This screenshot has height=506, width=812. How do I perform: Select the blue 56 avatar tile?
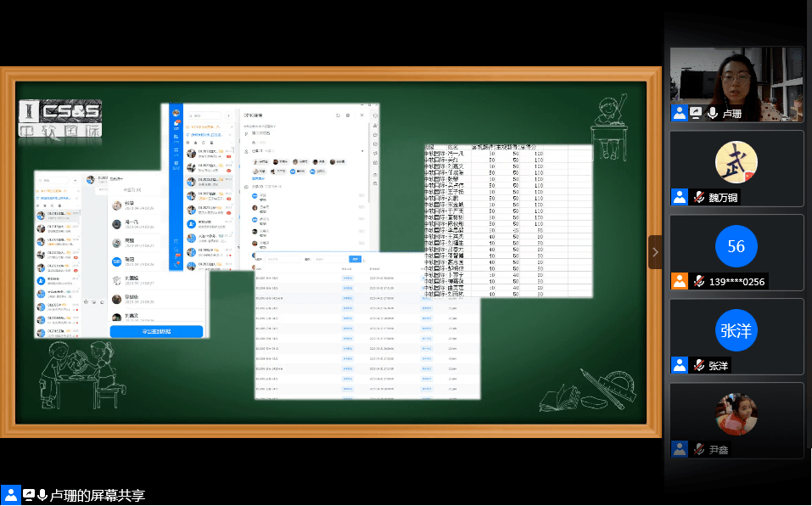[x=736, y=246]
